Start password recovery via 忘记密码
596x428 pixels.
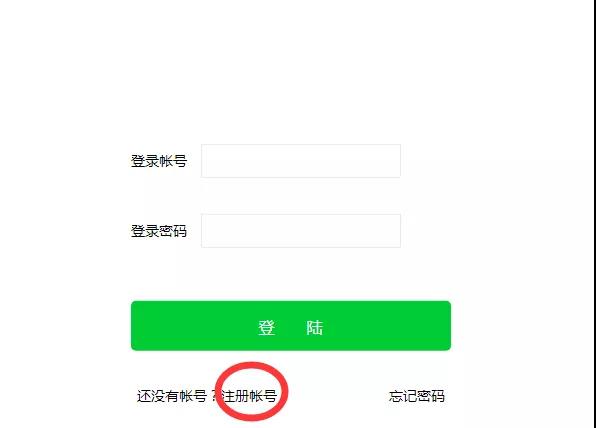click(x=417, y=396)
